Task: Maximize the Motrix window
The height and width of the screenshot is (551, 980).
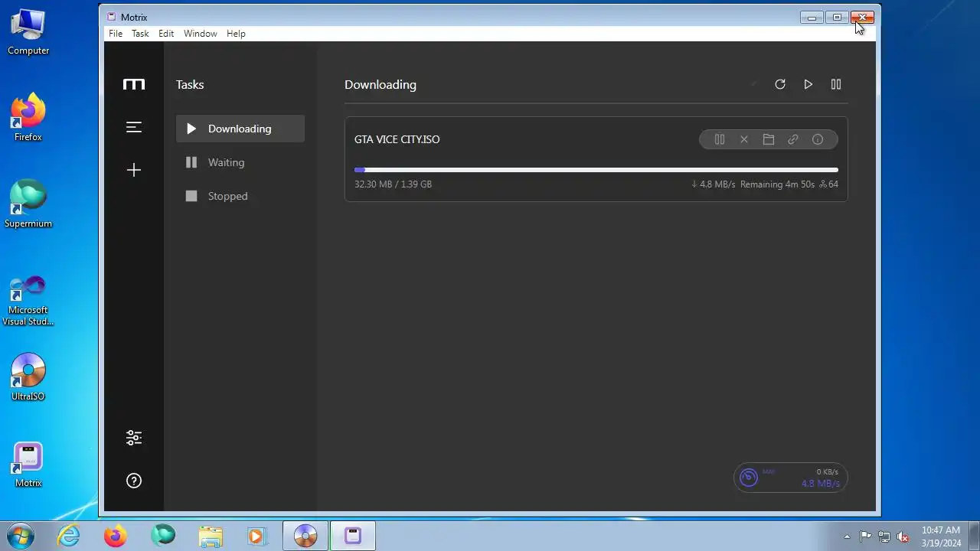Action: [x=837, y=18]
